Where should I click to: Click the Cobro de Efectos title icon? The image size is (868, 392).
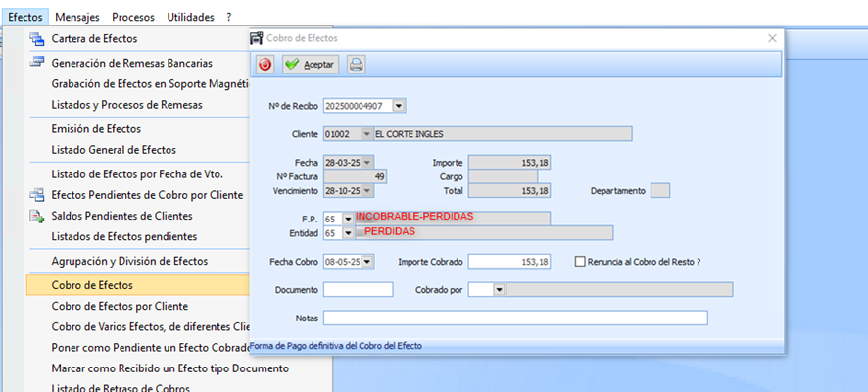pos(258,38)
